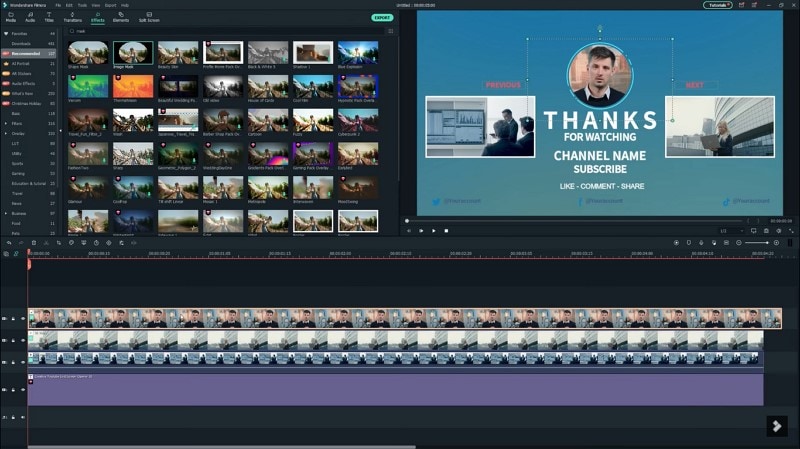Hide the woman-with-laptop video track
This screenshot has height=449, width=800.
(x=22, y=340)
